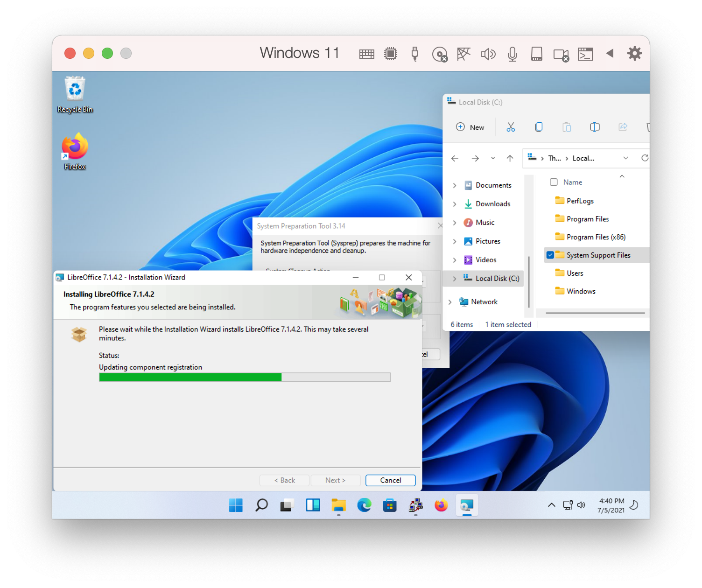Cancel the LibreOffice installation
The height and width of the screenshot is (588, 702).
coord(390,480)
